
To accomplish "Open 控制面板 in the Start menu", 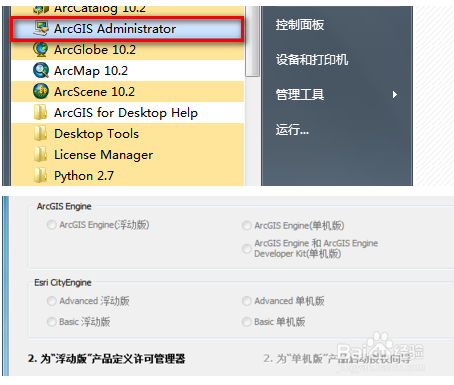I will click(300, 25).
